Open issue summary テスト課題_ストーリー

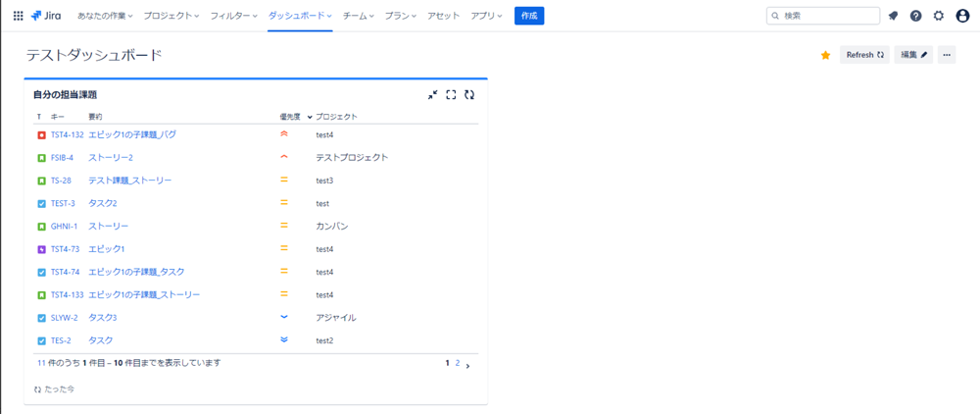(x=130, y=181)
